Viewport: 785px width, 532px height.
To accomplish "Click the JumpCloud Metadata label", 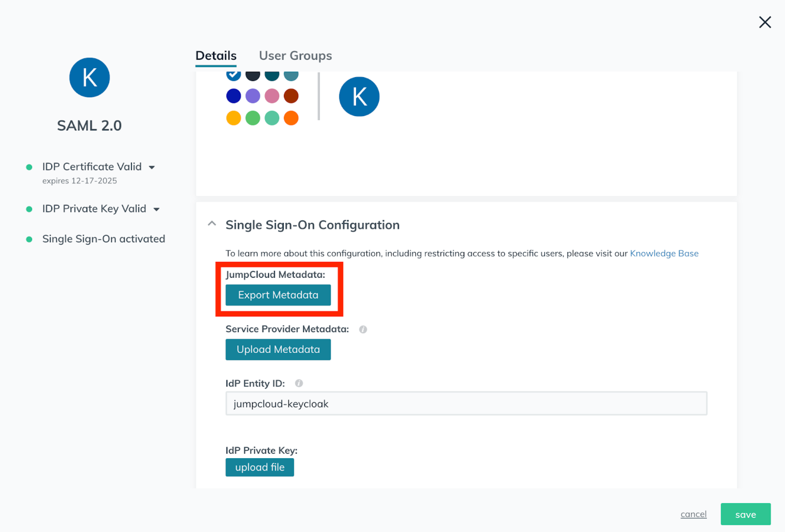I will coord(275,274).
